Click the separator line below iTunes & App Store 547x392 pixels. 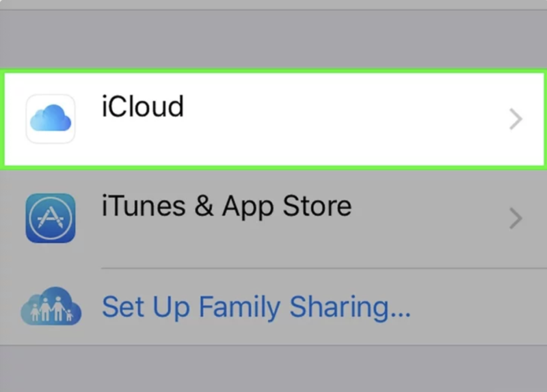coord(321,268)
